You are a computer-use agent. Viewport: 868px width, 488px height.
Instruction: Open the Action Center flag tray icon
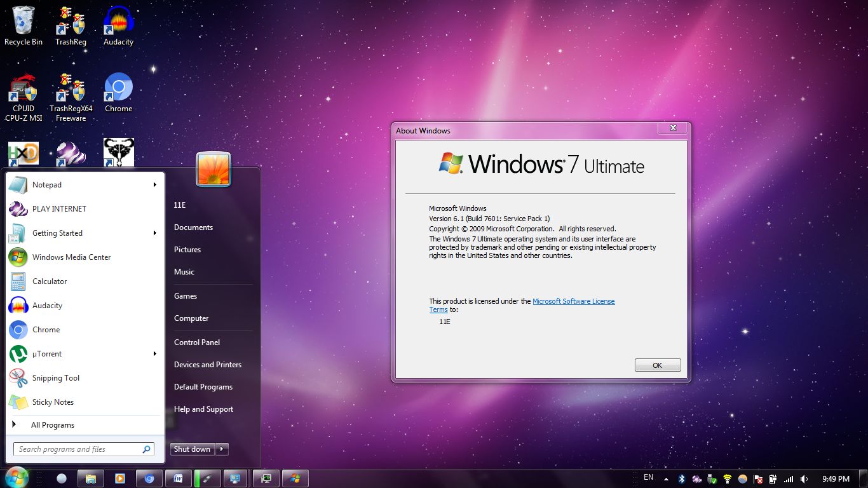(758, 479)
